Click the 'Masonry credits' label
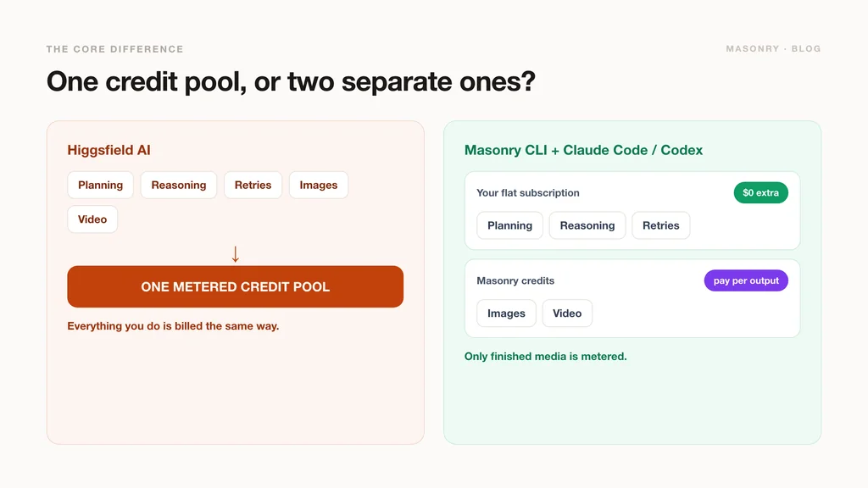The height and width of the screenshot is (488, 868). pos(515,280)
